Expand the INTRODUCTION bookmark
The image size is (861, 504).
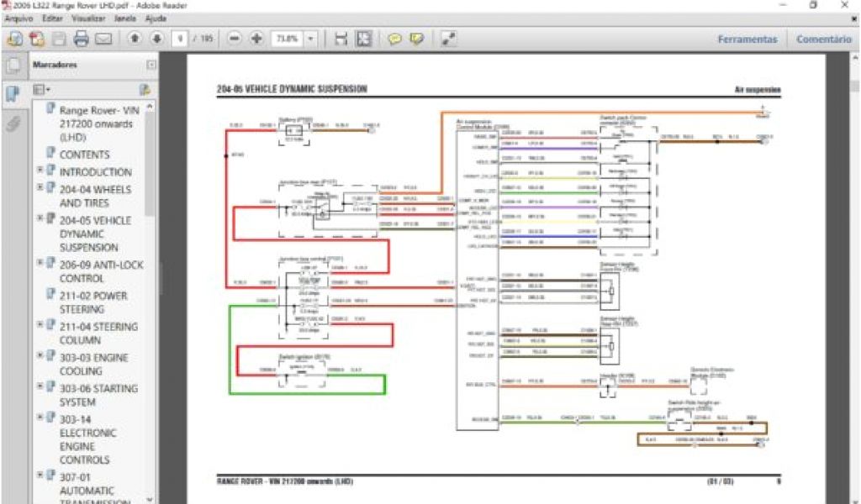pyautogui.click(x=40, y=171)
